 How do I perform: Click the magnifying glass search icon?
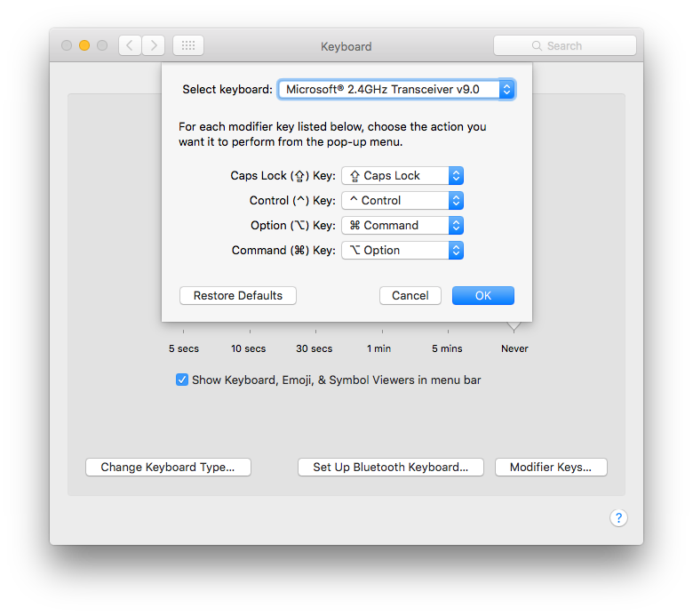(x=537, y=46)
